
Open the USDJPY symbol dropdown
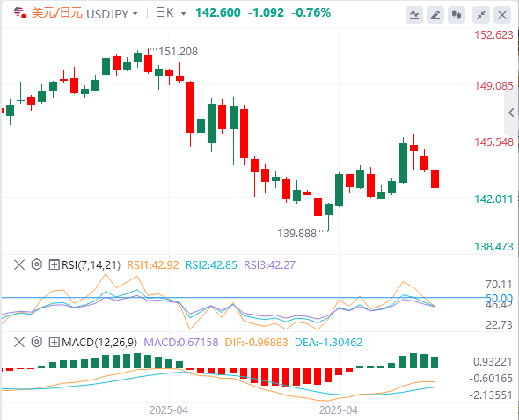135,14
